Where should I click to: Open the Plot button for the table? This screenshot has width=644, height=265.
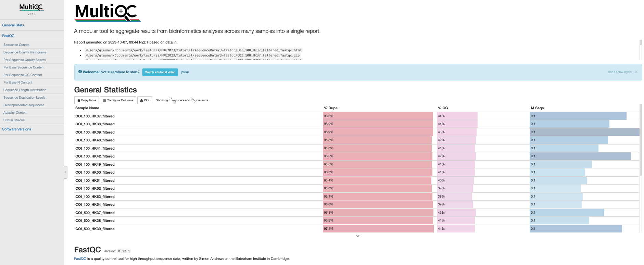click(x=145, y=100)
